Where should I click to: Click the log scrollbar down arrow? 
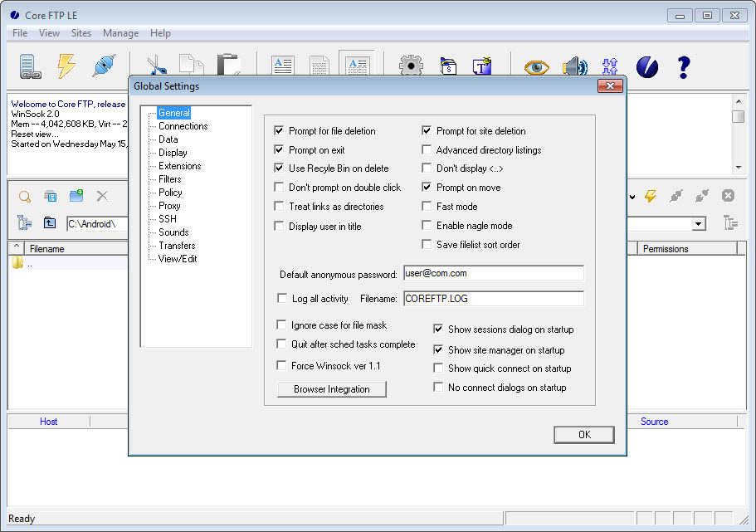point(739,168)
